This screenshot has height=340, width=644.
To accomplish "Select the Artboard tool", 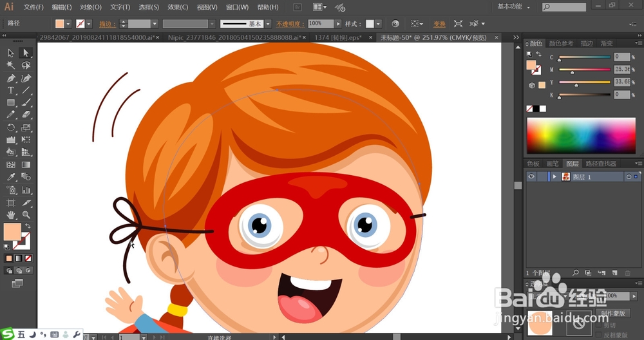I will [x=11, y=202].
